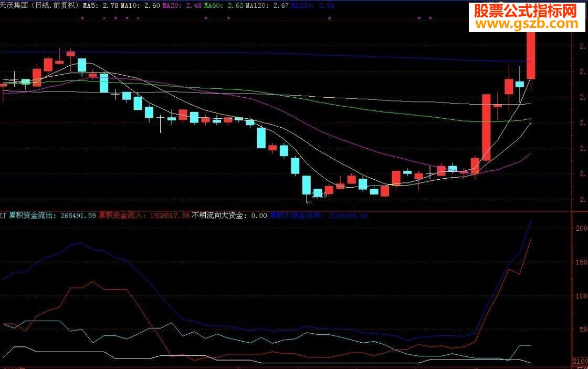Click the 累积资金流出: 265491.59 readout

coord(52,216)
